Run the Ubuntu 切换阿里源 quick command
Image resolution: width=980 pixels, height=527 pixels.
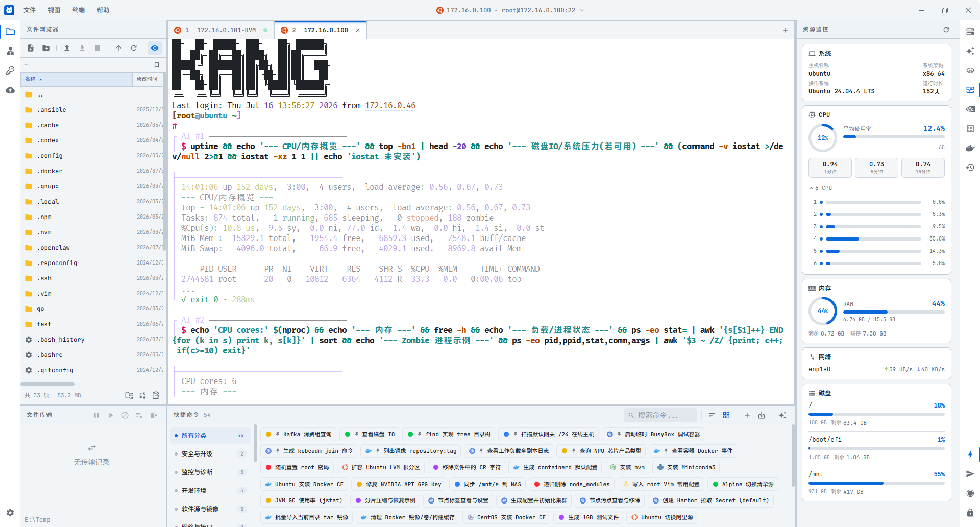click(661, 517)
